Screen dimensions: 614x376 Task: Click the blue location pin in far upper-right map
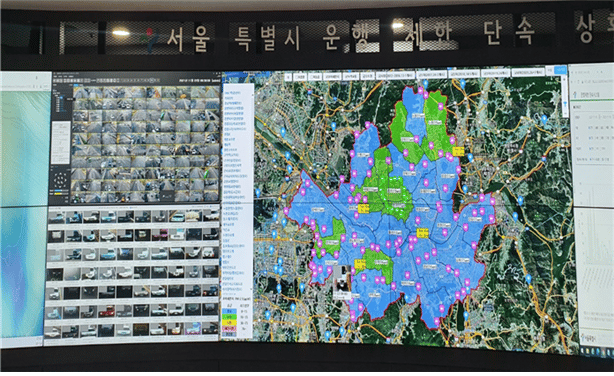point(544,119)
